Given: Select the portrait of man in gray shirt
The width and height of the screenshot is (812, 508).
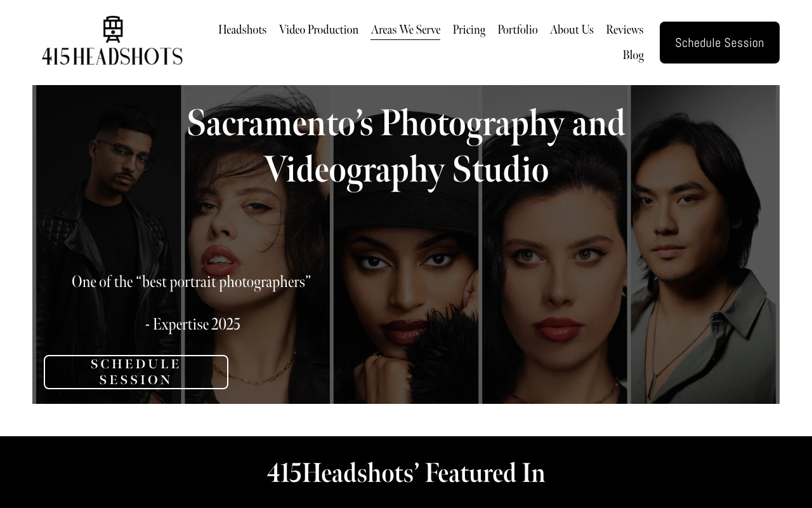Looking at the screenshot, I should click(703, 254).
